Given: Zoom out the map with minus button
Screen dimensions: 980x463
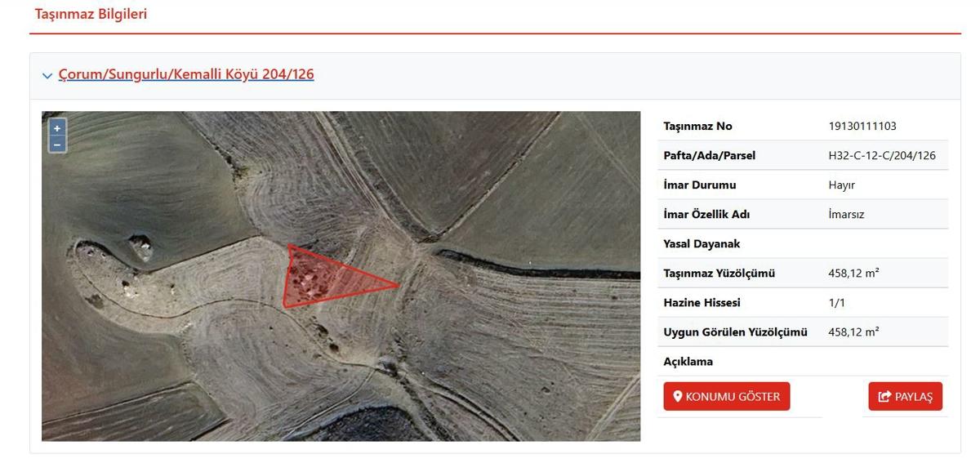Looking at the screenshot, I should click(57, 145).
